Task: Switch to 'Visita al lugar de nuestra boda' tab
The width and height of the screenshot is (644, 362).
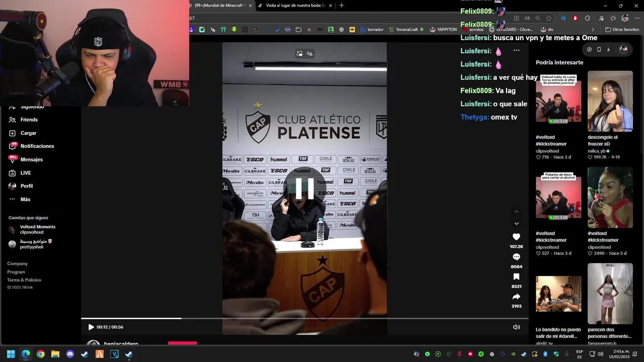Action: click(x=295, y=6)
